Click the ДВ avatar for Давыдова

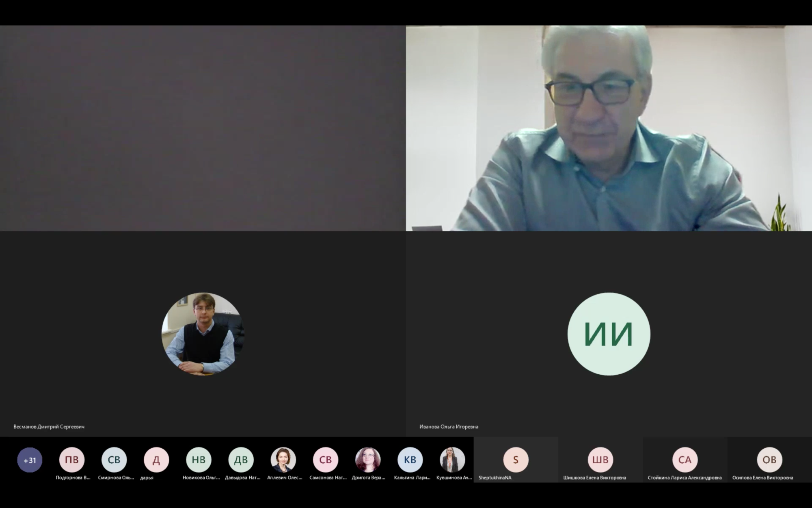(x=241, y=460)
